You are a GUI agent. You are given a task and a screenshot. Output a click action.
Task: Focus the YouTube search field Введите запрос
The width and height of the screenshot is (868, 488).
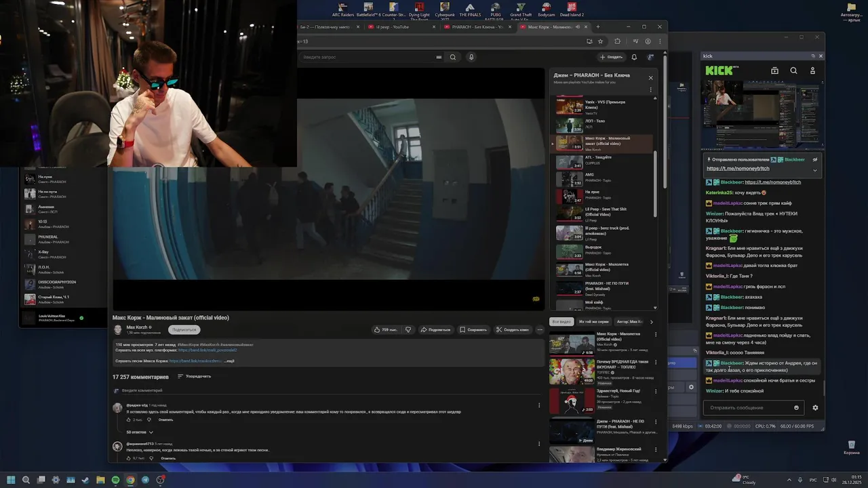(x=366, y=57)
